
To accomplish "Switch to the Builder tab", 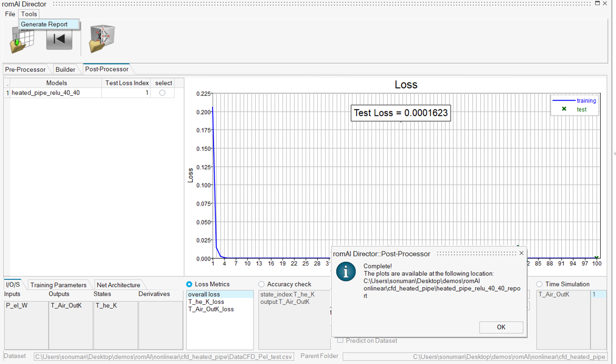I will pyautogui.click(x=65, y=69).
